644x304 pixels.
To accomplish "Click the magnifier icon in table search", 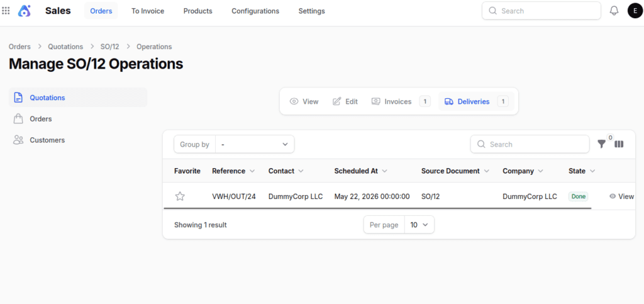I will click(x=481, y=144).
